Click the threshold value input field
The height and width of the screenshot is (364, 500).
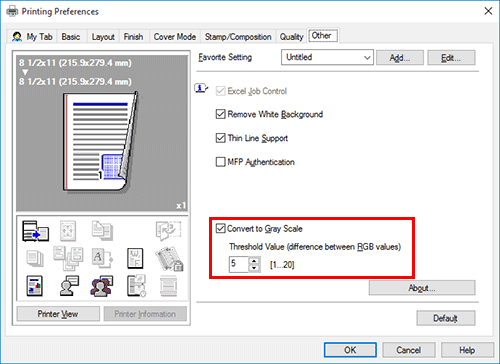pyautogui.click(x=239, y=264)
